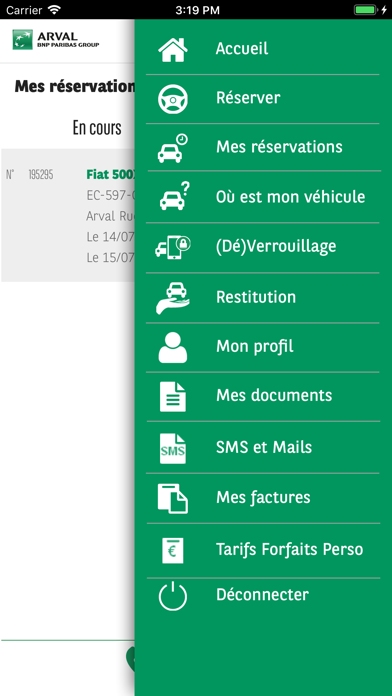392x696 pixels.
Task: Tap the Wi-Fi status icon
Action: (x=55, y=10)
